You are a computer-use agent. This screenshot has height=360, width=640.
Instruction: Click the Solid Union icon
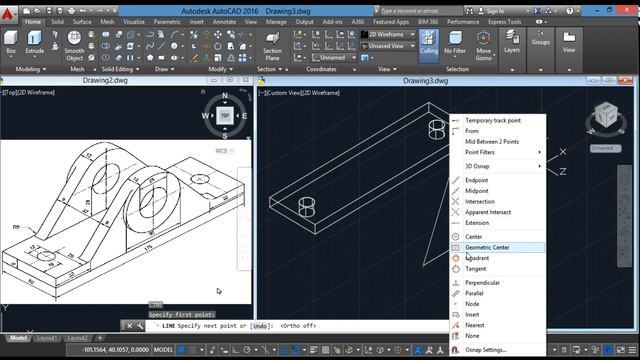(106, 35)
